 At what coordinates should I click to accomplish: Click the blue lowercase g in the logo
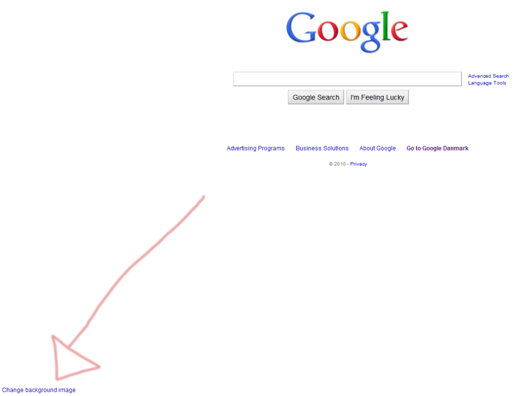click(371, 36)
